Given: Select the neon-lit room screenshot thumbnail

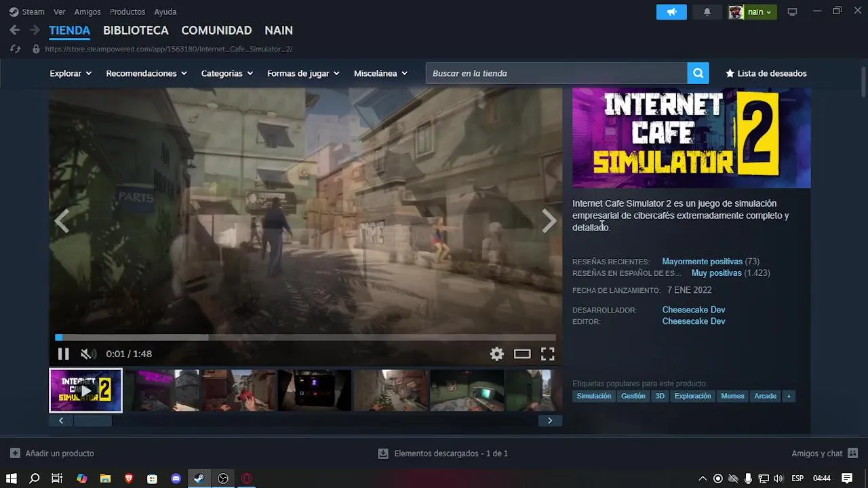Looking at the screenshot, I should [x=162, y=390].
